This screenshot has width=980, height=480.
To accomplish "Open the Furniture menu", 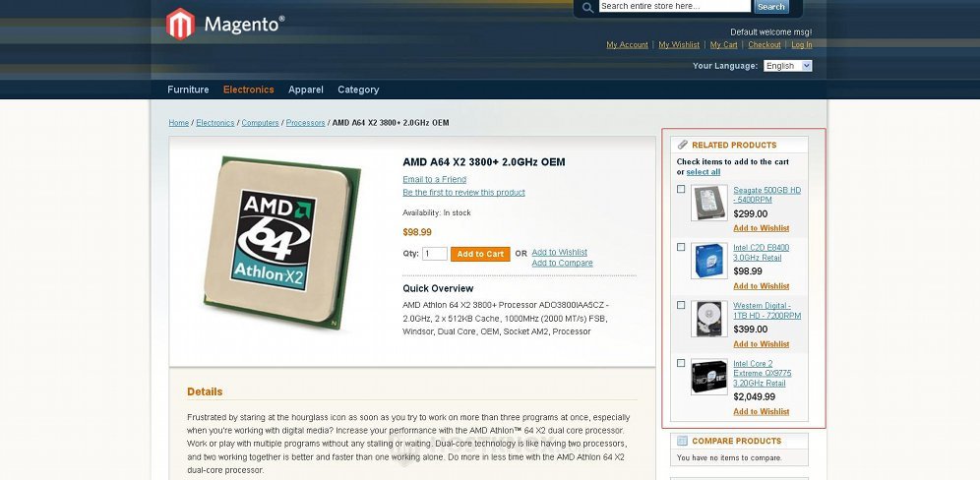I will click(x=188, y=90).
